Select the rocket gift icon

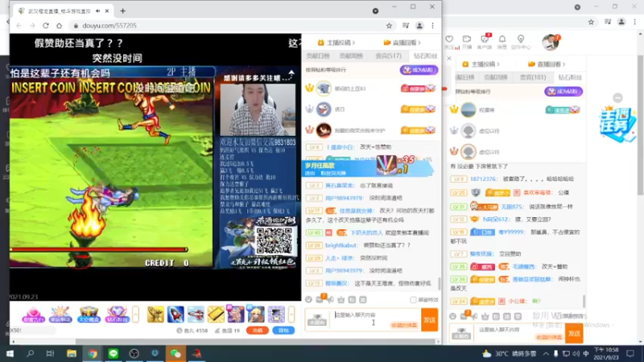(x=175, y=315)
